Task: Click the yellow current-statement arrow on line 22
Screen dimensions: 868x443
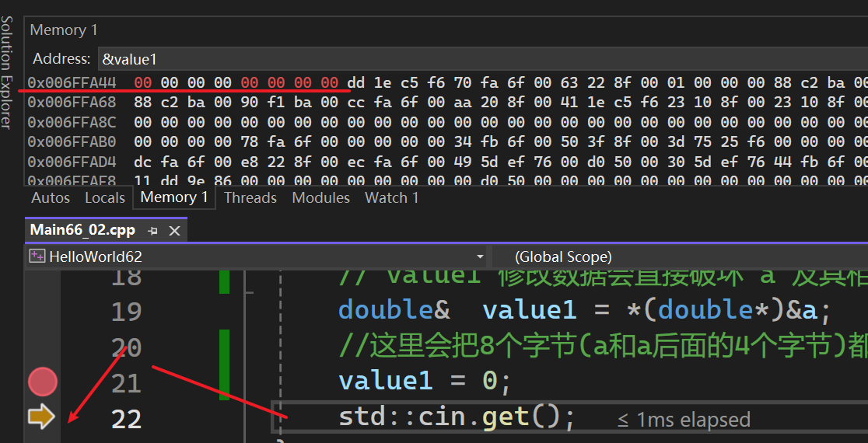Action: [x=41, y=417]
